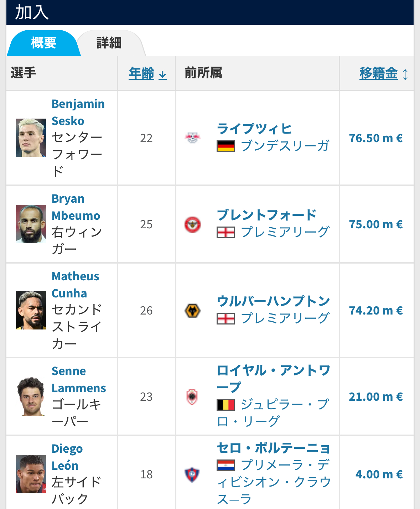
Task: Open the プレミアリーグ link under ウルバーハンプトン
Action: (x=285, y=318)
